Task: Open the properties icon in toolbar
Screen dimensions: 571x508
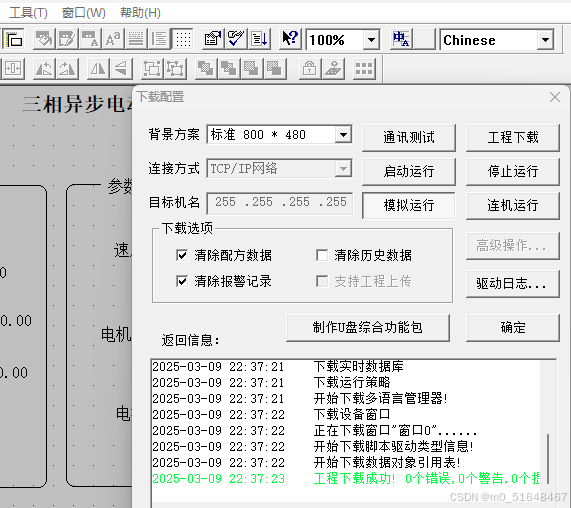Action: coord(213,39)
